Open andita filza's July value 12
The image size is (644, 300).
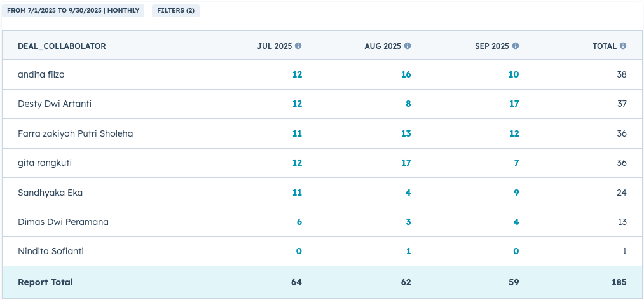(297, 74)
